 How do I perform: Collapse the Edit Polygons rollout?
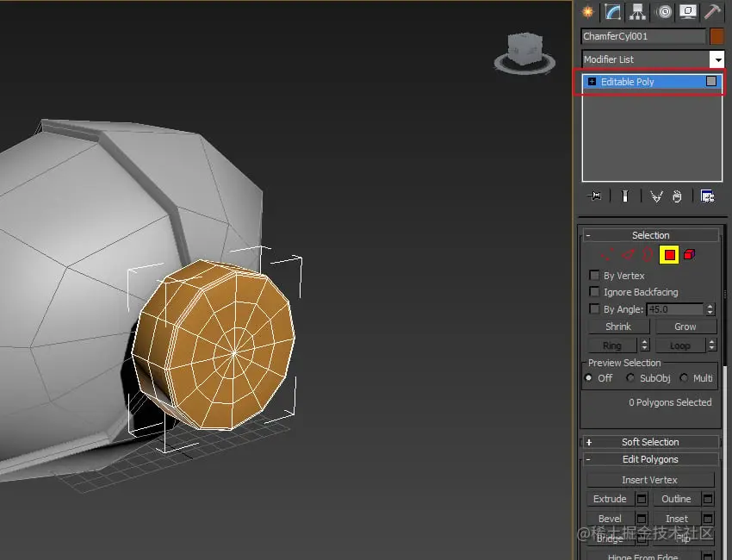coord(650,459)
